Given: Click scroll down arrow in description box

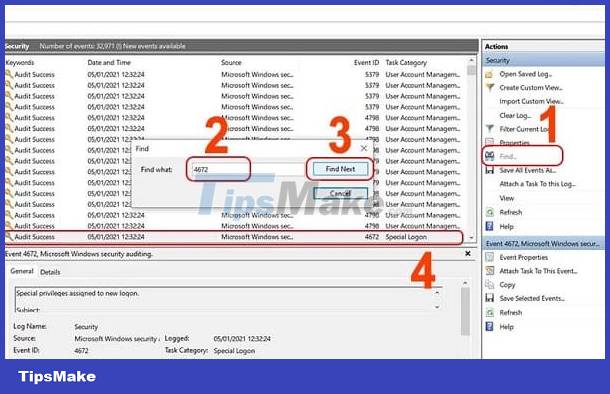Looking at the screenshot, I should [437, 307].
